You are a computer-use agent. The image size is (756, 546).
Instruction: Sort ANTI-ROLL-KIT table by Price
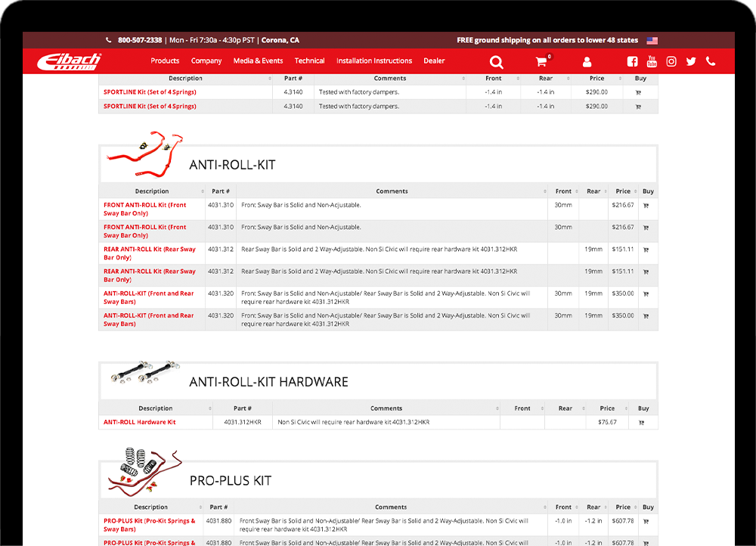tap(623, 191)
